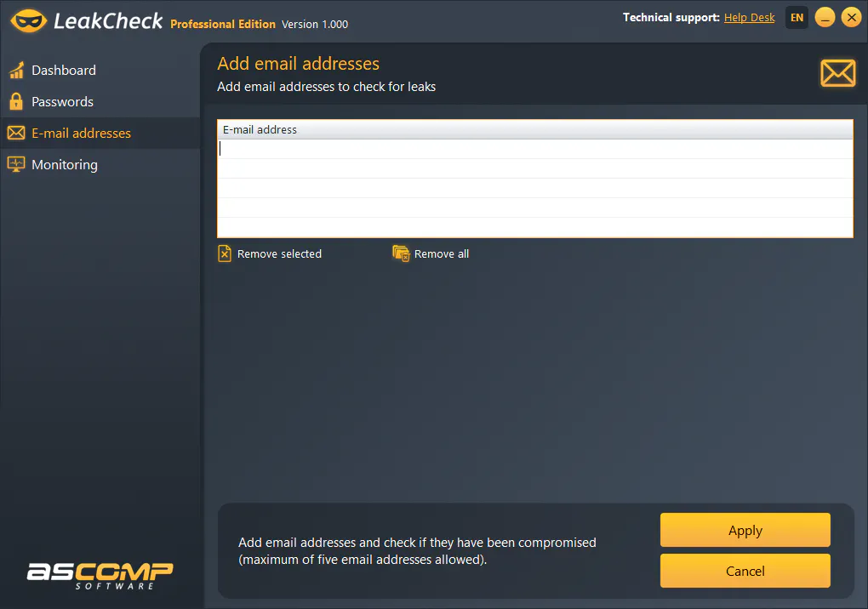Viewport: 868px width, 609px height.
Task: Click the Add email addresses heading
Action: (x=299, y=64)
